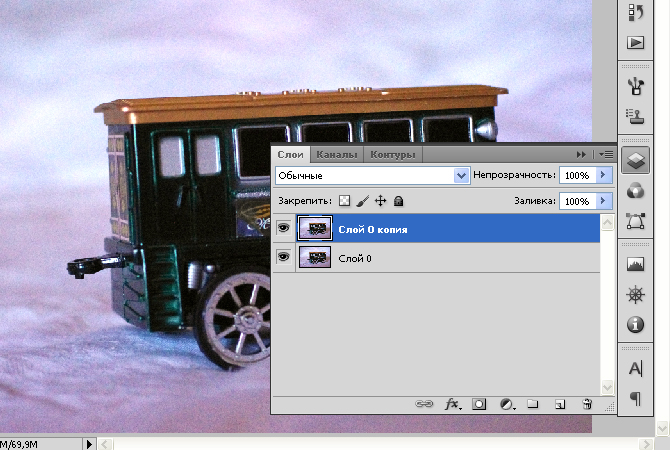Open the Navigator ship wheel icon

(635, 295)
